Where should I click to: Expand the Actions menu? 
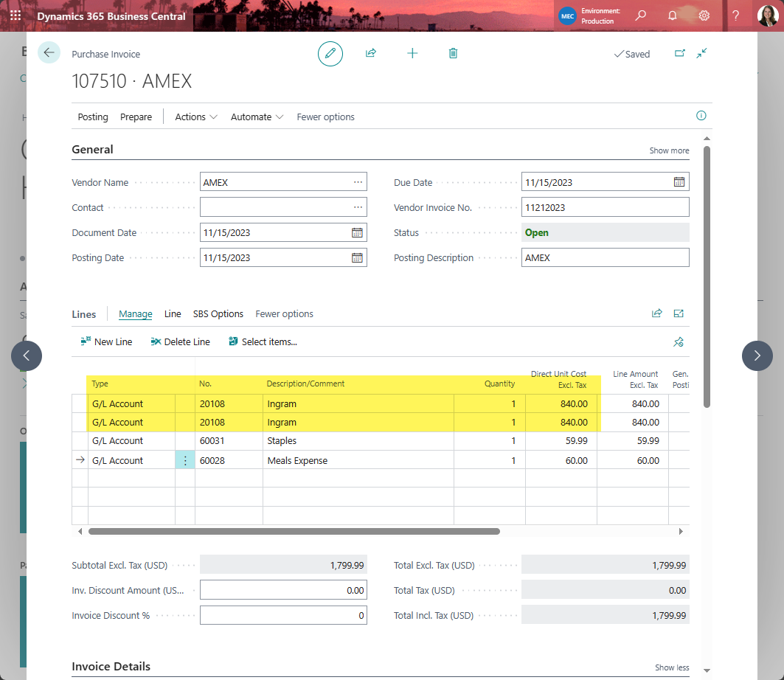(x=196, y=117)
